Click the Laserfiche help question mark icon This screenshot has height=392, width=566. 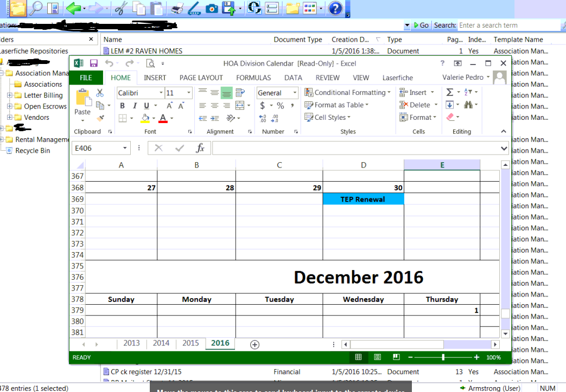[335, 8]
